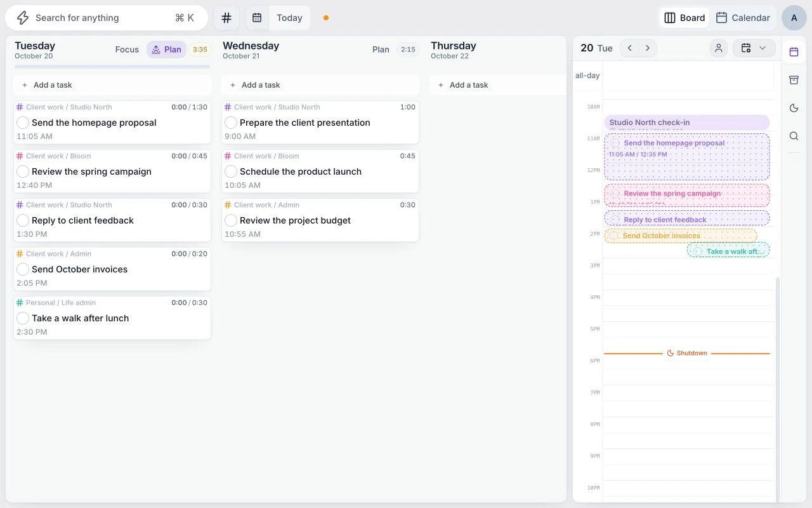Click the hashtag icon on Take a walk card

[x=20, y=303]
